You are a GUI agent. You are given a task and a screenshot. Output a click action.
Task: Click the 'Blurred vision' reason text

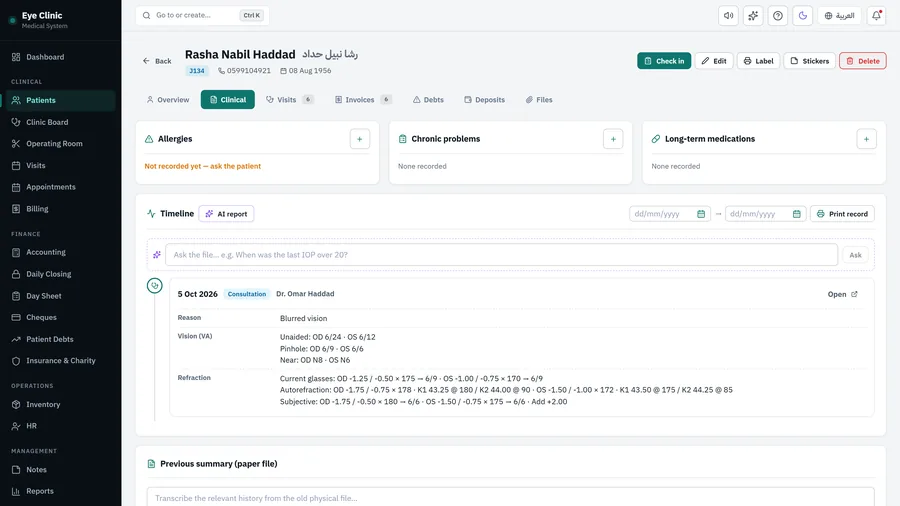pos(304,318)
